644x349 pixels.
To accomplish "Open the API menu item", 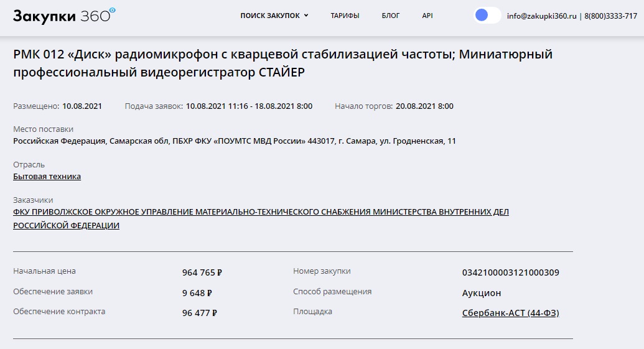I will 427,16.
